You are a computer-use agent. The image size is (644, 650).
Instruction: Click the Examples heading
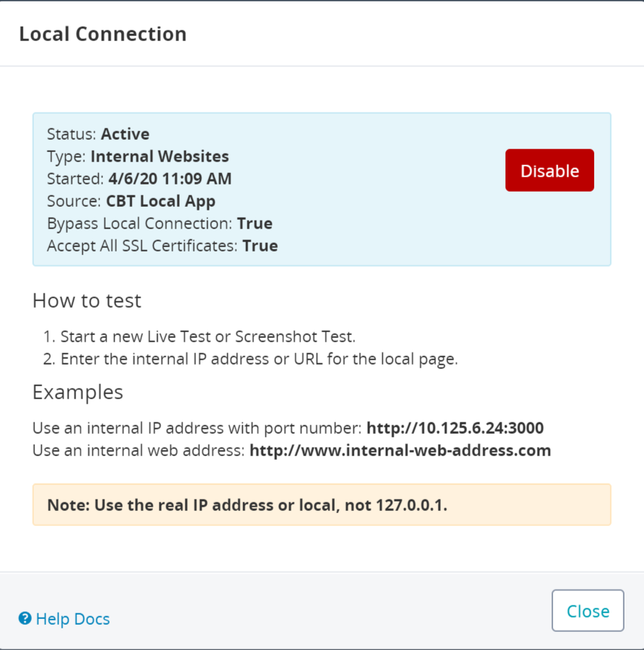click(78, 392)
